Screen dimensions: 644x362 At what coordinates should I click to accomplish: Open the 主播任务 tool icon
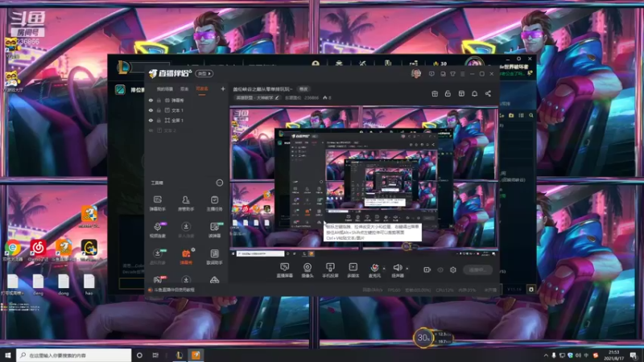click(x=214, y=203)
